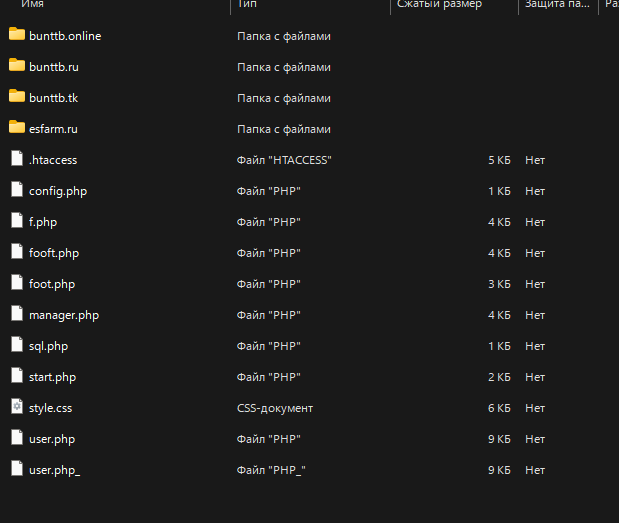
Task: Select the manager.php file name
Action: pyautogui.click(x=64, y=315)
